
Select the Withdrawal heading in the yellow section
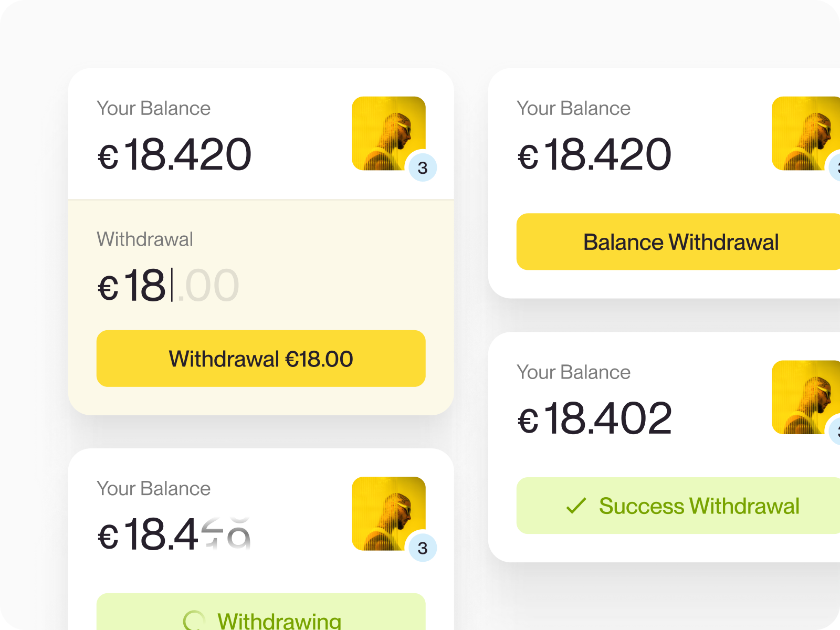click(x=145, y=239)
